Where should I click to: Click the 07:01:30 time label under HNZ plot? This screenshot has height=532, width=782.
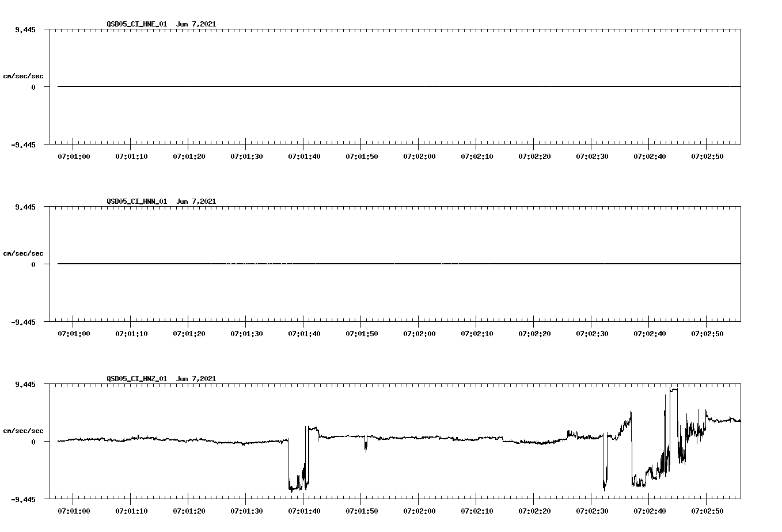tap(246, 511)
